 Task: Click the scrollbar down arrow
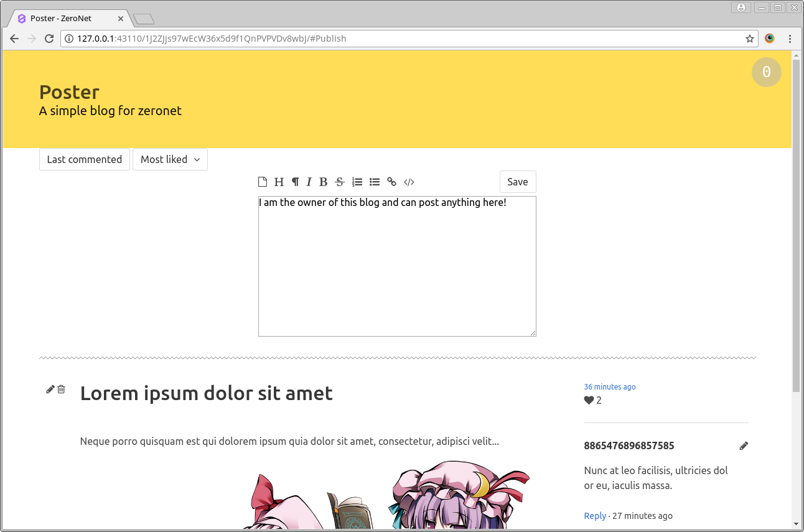tap(796, 524)
